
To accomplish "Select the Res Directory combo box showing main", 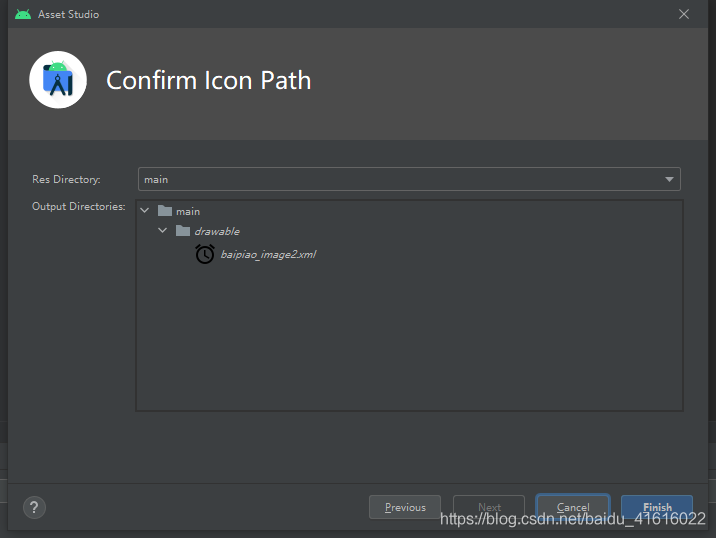I will 409,179.
